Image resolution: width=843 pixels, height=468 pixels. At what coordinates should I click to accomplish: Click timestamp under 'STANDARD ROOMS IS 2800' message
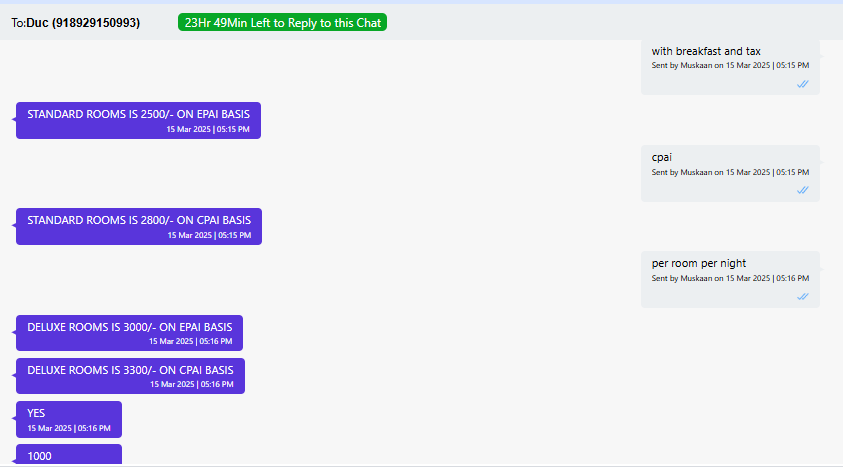click(209, 235)
